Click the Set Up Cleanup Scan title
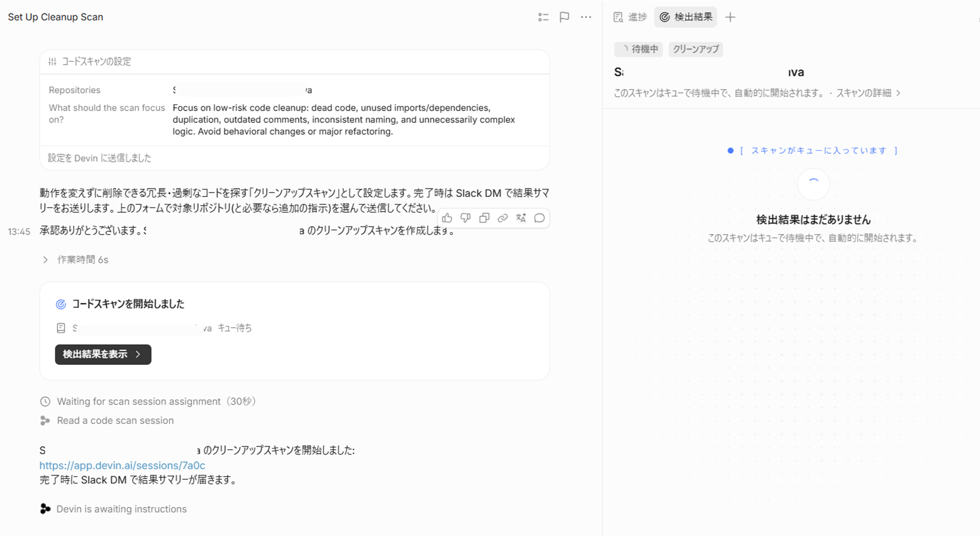This screenshot has width=980, height=536. [x=55, y=17]
